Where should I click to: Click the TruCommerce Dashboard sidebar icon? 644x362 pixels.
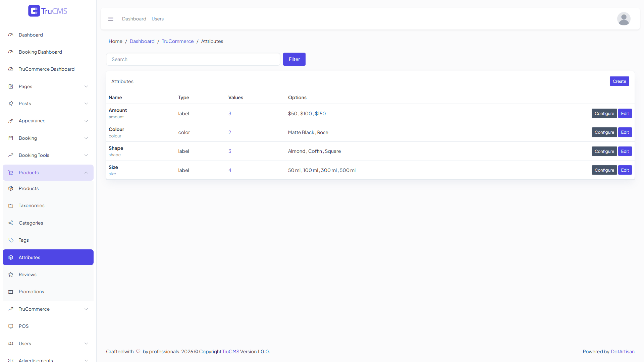[11, 69]
